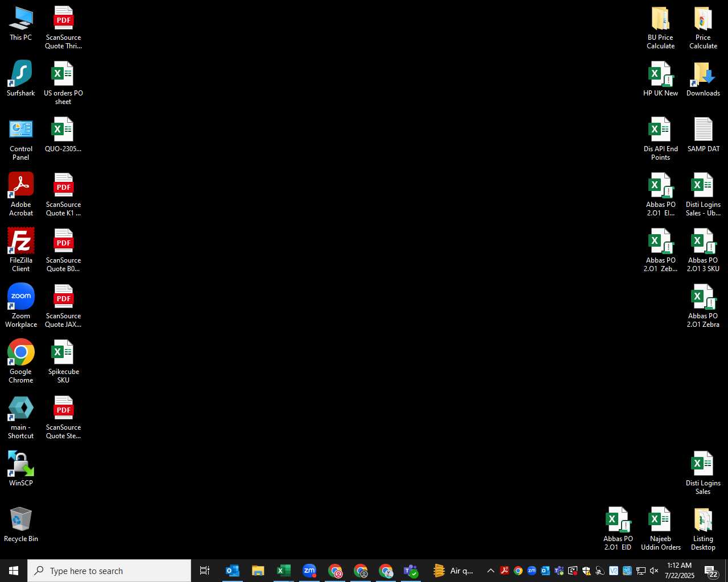This screenshot has width=728, height=582.
Task: Click the Teams system tray icon
Action: (x=559, y=571)
